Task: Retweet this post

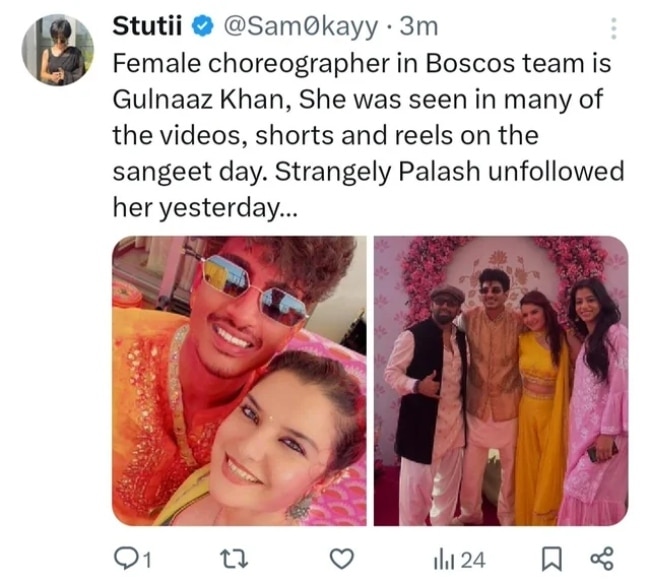Action: point(232,558)
